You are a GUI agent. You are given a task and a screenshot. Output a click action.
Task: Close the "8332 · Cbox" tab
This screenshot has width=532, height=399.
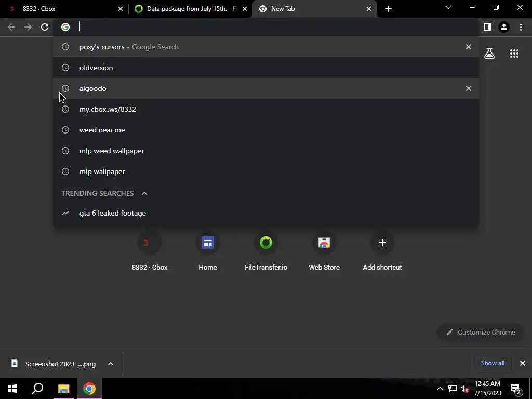pyautogui.click(x=121, y=9)
